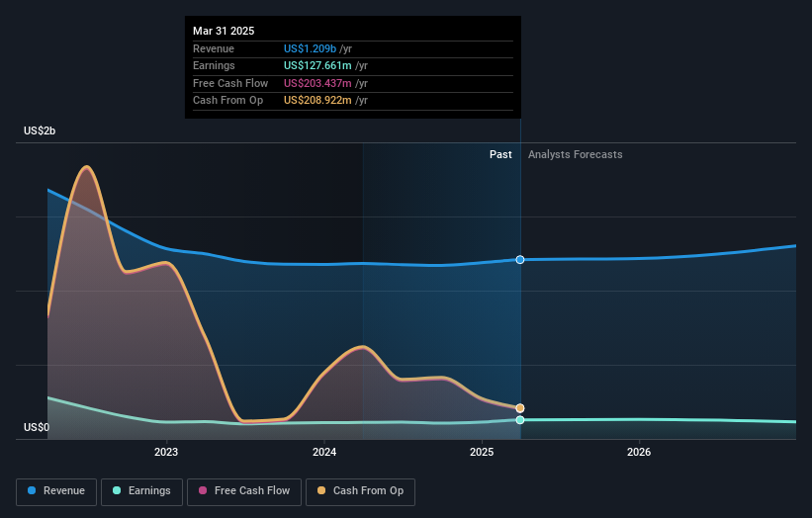The width and height of the screenshot is (812, 518).
Task: Click the 2023 x-axis label
Action: click(166, 453)
